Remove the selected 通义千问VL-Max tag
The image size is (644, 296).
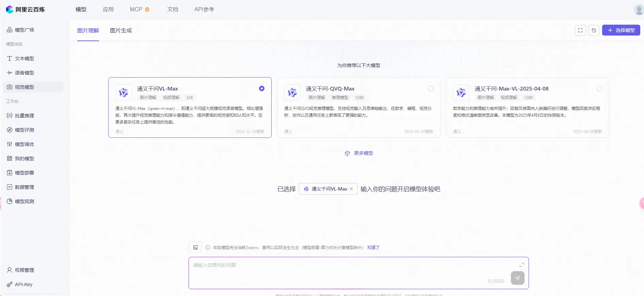click(351, 189)
